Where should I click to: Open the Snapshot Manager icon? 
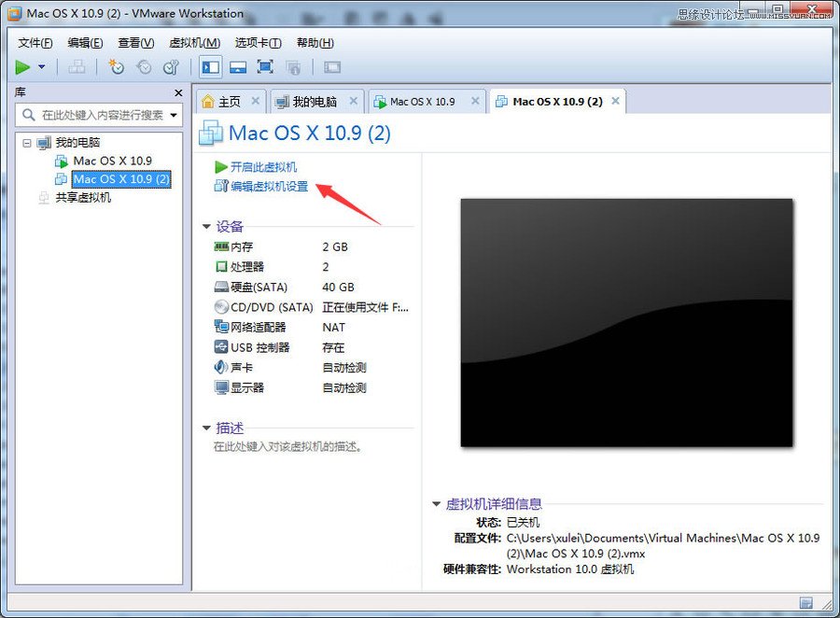click(170, 66)
